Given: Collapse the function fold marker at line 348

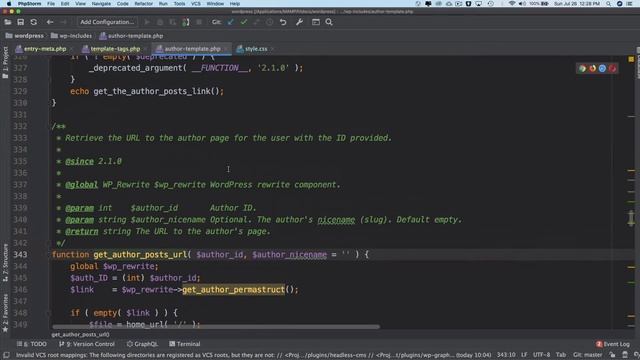Looking at the screenshot, I should [49, 313].
